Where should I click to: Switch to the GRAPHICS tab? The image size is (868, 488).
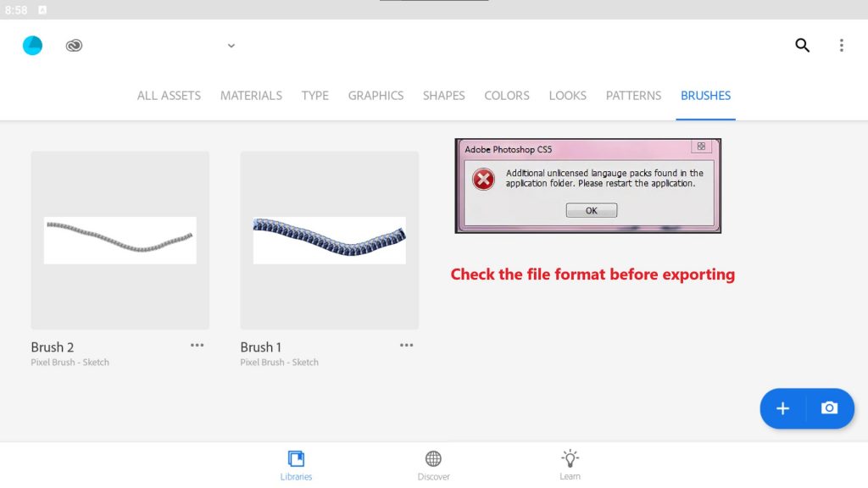tap(376, 96)
